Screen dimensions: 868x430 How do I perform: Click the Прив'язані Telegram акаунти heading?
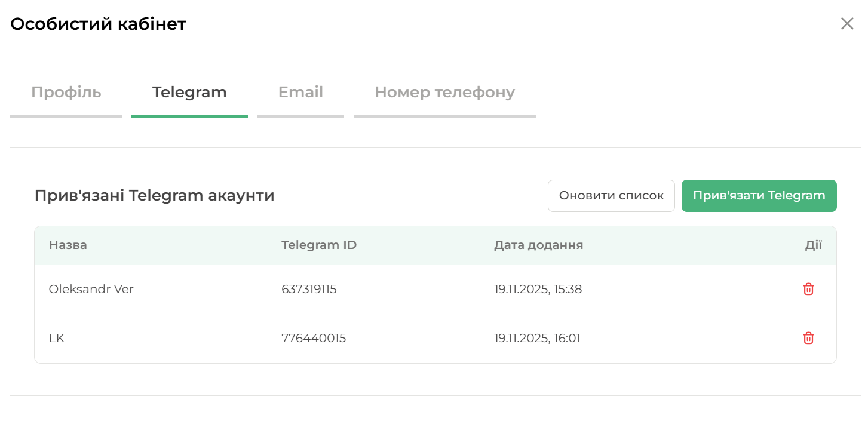(x=155, y=196)
